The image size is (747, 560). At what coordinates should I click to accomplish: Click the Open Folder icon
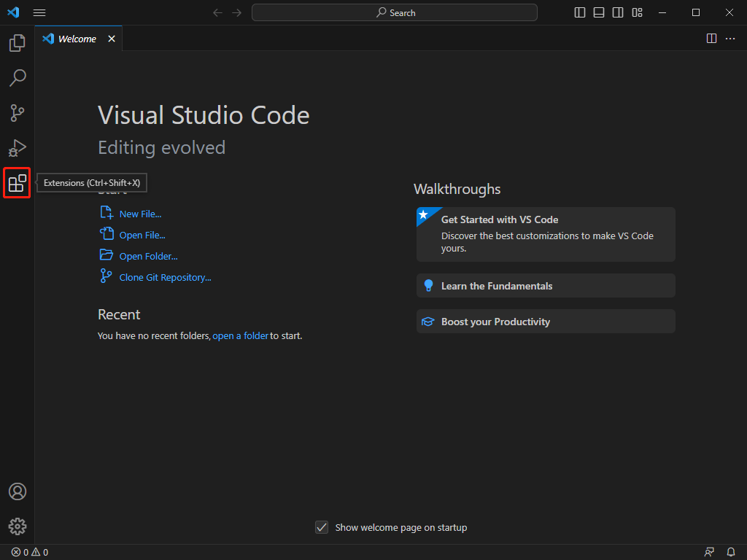[x=107, y=254]
